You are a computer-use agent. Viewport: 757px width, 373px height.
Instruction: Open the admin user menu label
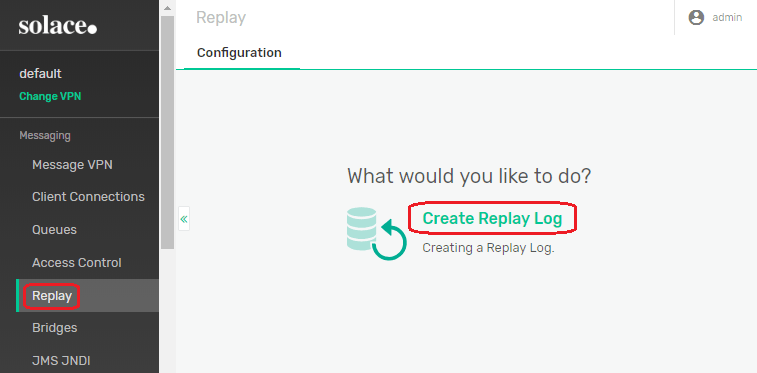pos(727,18)
